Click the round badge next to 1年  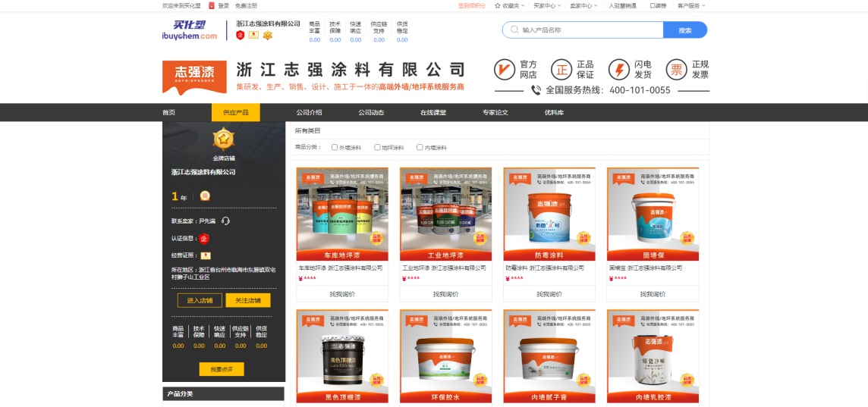coord(205,196)
